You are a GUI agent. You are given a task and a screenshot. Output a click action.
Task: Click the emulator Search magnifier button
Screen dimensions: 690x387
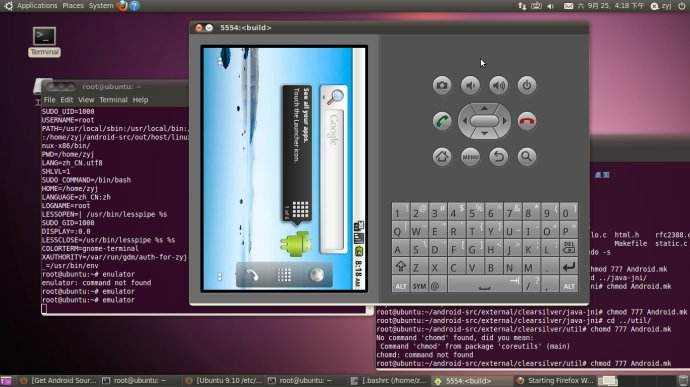527,157
